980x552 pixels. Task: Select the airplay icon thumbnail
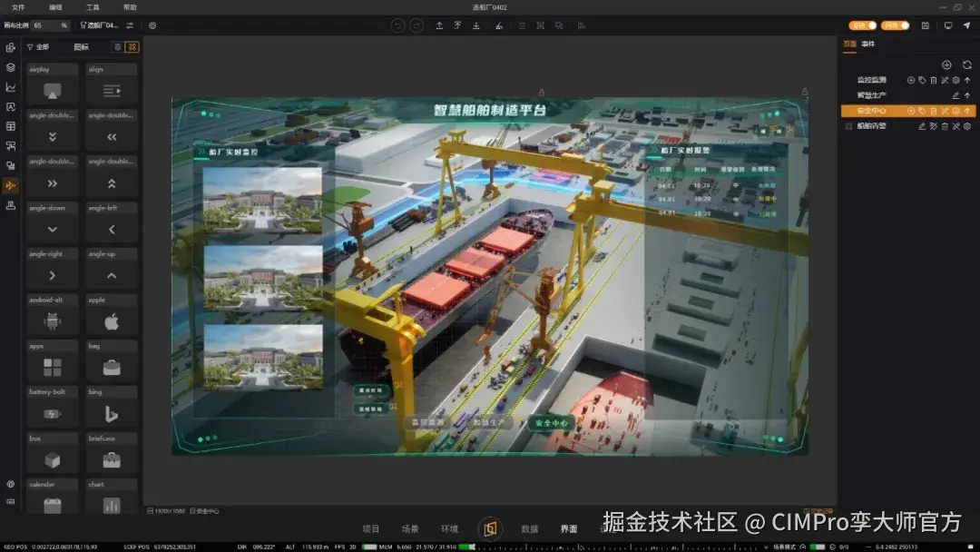click(x=53, y=92)
